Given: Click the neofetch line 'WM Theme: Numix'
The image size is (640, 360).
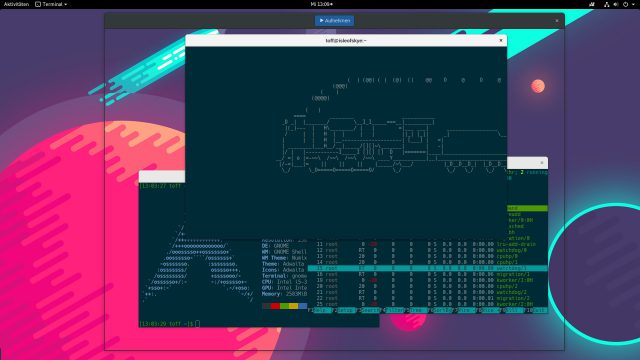Looking at the screenshot, I should point(284,258).
